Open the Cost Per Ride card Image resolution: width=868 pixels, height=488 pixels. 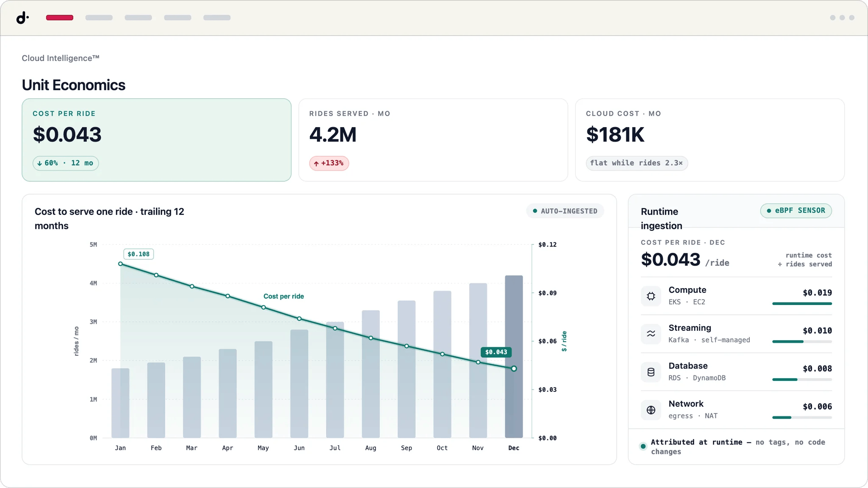coord(156,140)
